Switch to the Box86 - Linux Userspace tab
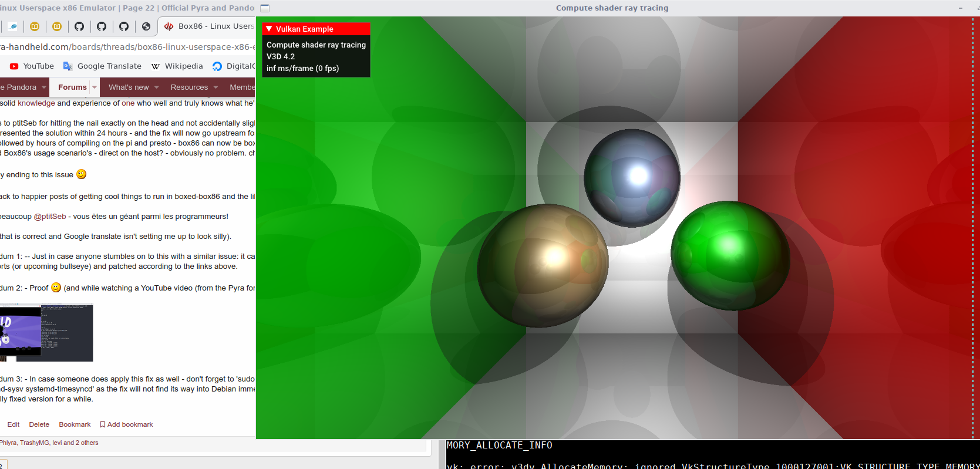This screenshot has width=980, height=469. click(x=208, y=26)
